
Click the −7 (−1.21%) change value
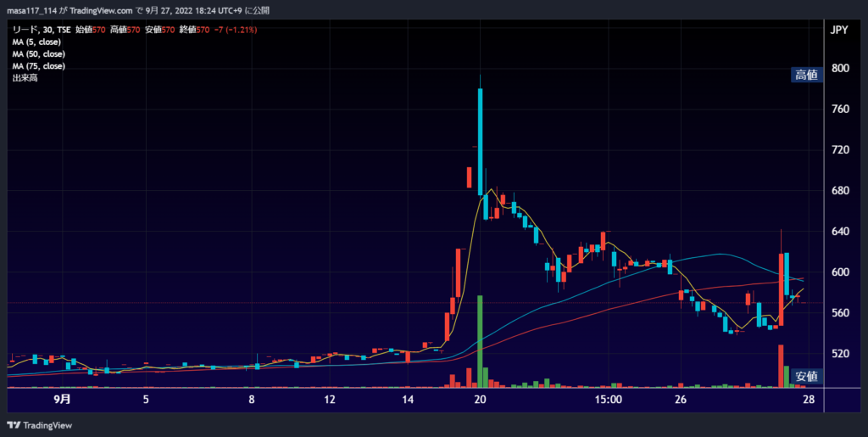236,31
